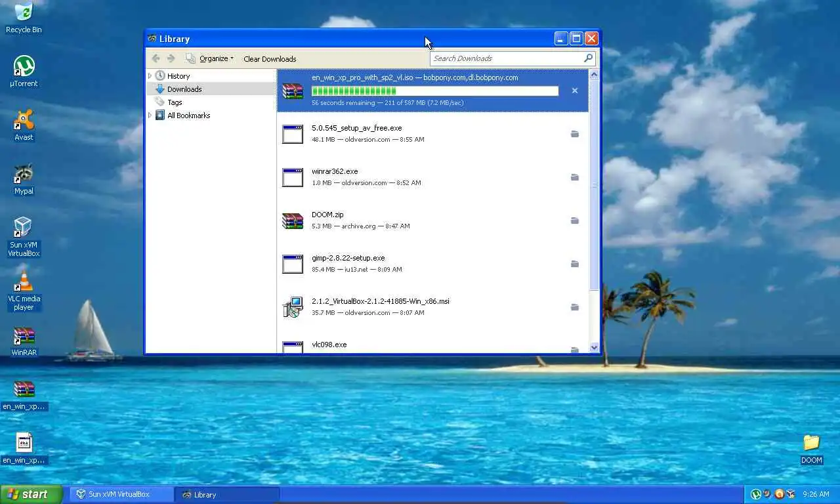Expand the All Bookmarks tree node
This screenshot has height=504, width=840.
150,115
